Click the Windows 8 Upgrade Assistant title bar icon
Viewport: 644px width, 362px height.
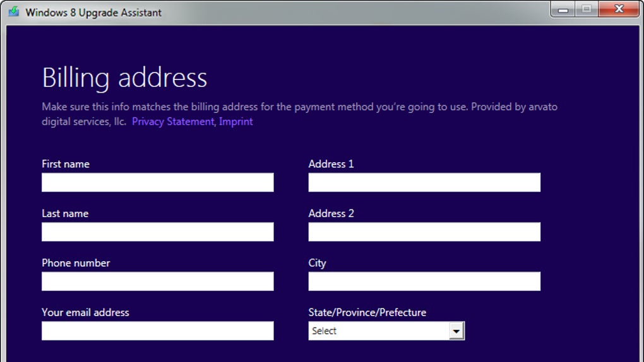point(13,12)
